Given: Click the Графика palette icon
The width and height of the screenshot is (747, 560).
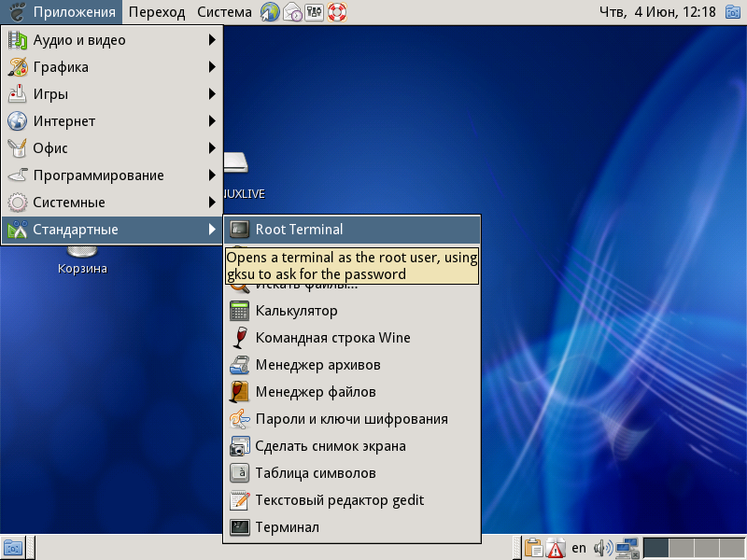Looking at the screenshot, I should pyautogui.click(x=18, y=67).
